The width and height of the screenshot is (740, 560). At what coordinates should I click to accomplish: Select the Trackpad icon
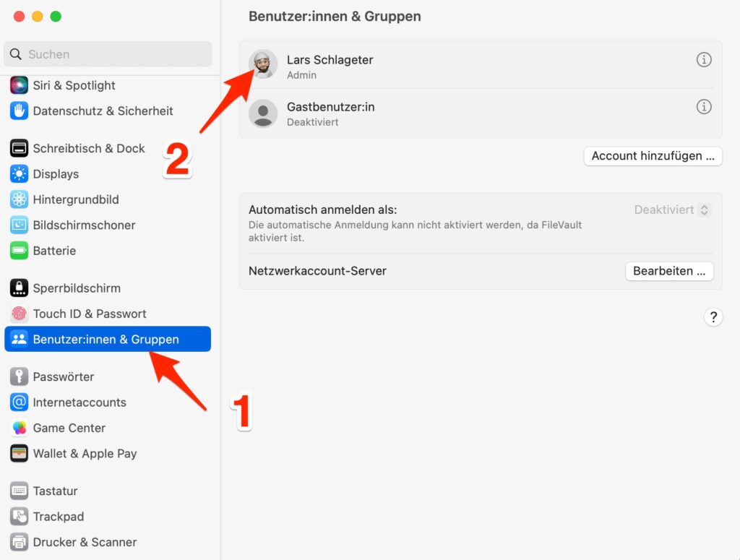[19, 517]
